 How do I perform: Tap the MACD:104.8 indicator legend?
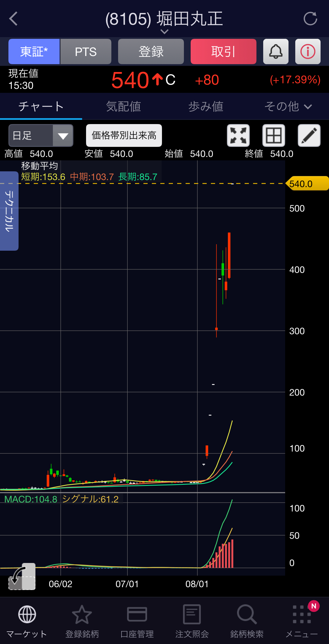pos(31,499)
